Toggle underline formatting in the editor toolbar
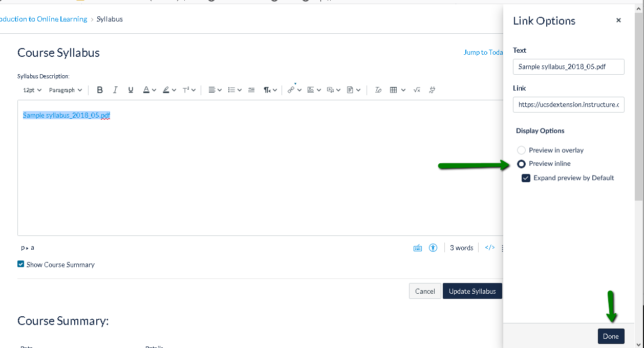The width and height of the screenshot is (644, 348). 131,90
